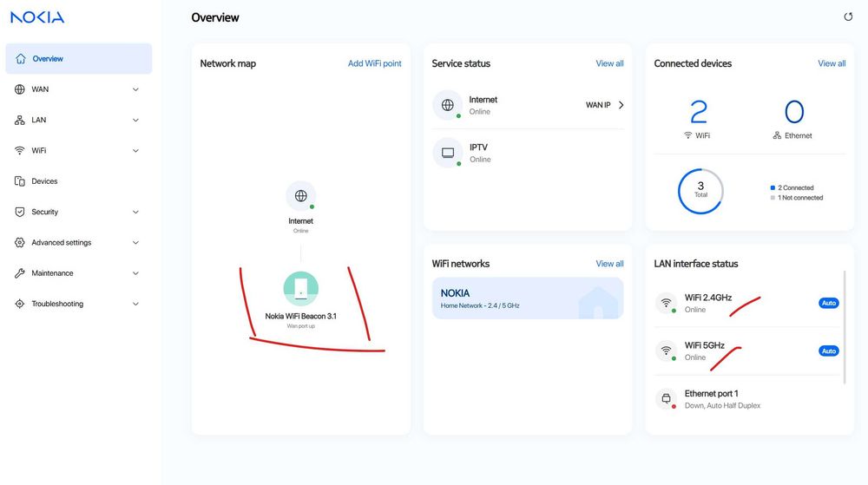
Task: Open the LAN menu item
Action: pyautogui.click(x=79, y=120)
